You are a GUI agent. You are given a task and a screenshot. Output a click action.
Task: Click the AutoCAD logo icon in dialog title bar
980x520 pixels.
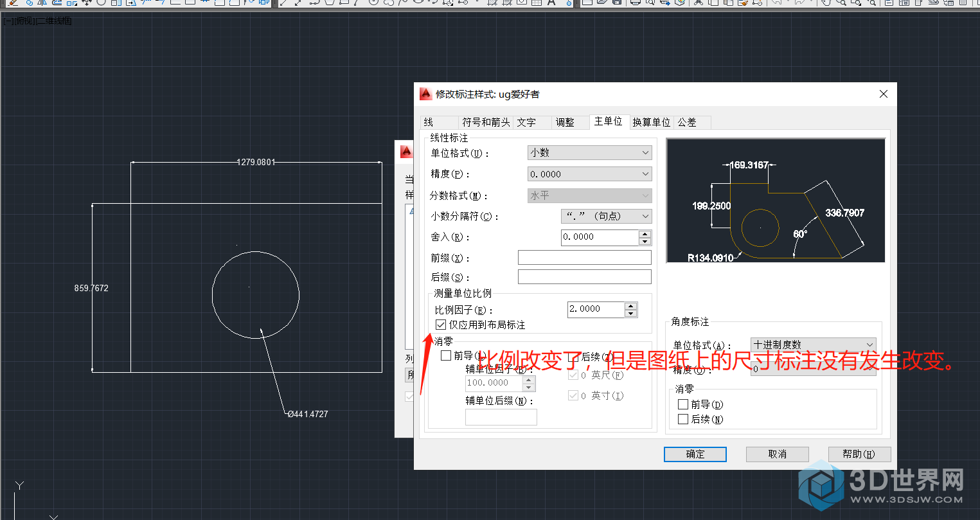pos(426,94)
